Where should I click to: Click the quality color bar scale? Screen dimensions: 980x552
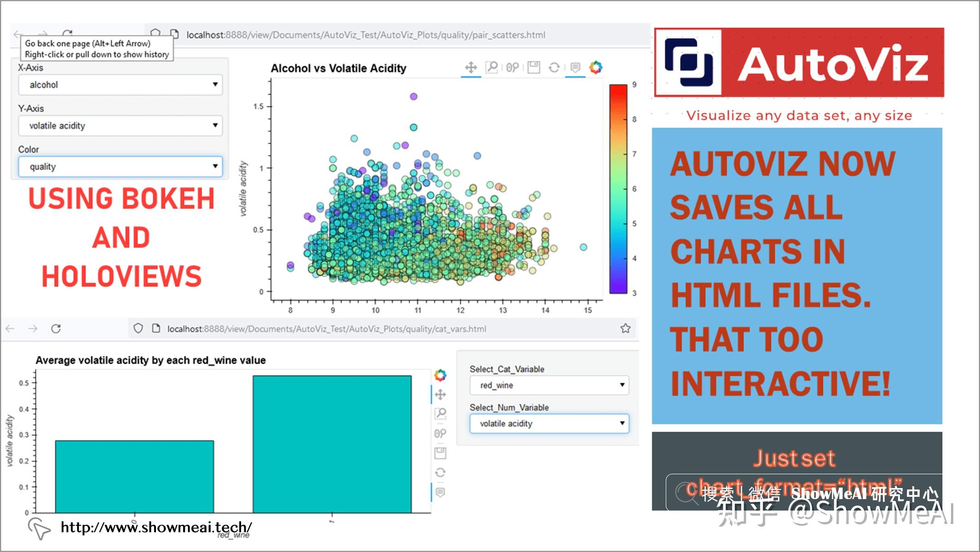point(618,189)
